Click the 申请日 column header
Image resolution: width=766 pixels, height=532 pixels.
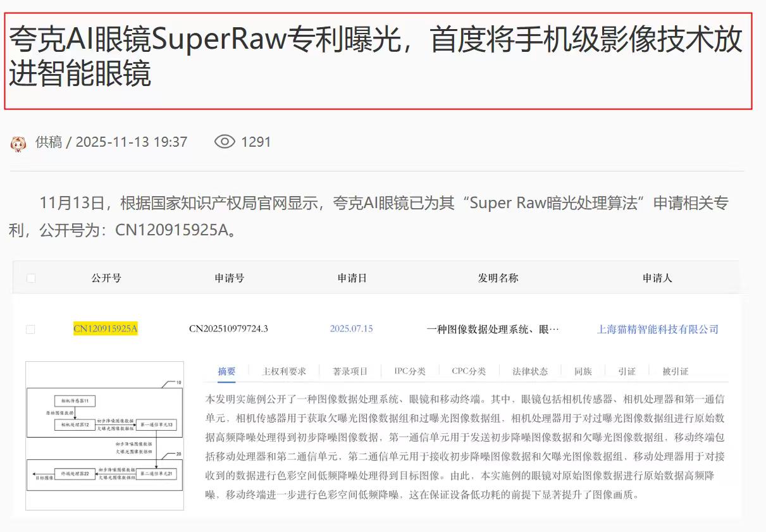tap(352, 278)
